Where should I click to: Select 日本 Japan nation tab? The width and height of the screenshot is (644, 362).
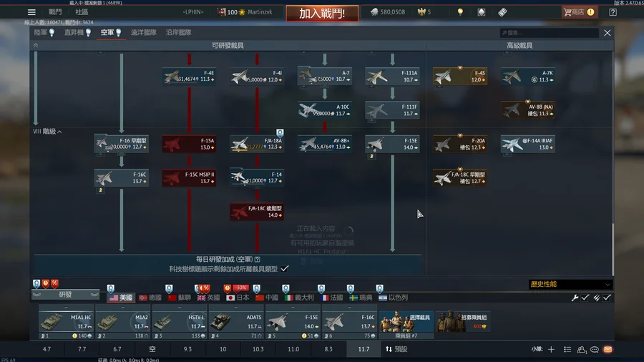[x=238, y=298]
